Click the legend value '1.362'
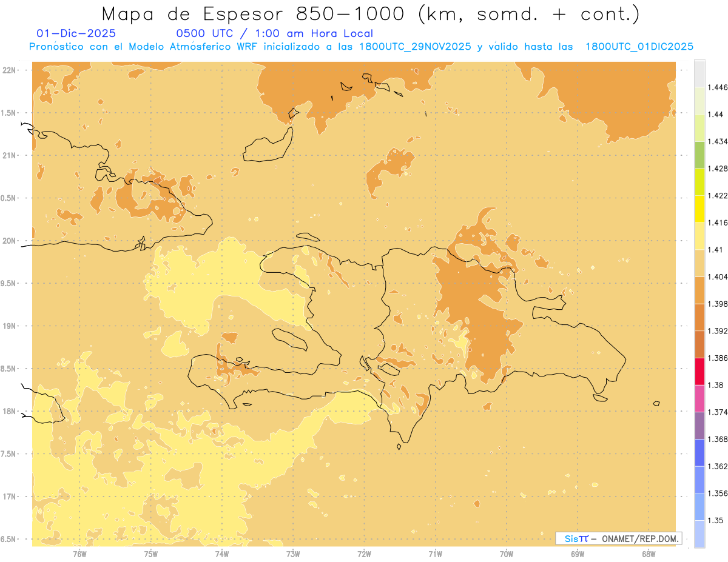Screen dimensions: 728x562 [x=718, y=466]
